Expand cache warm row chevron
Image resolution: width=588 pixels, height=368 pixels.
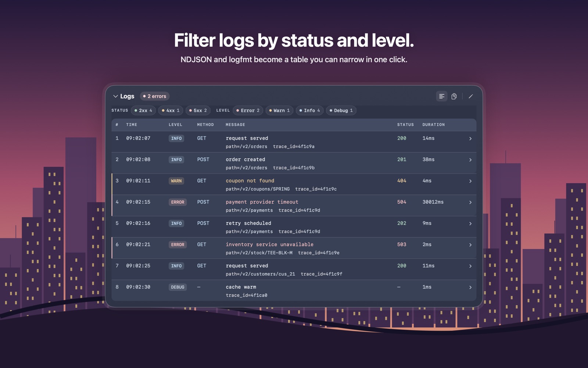(470, 287)
